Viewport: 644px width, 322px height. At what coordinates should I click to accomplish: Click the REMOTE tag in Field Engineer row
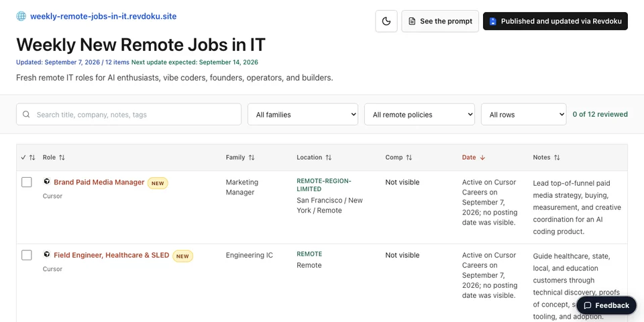[309, 254]
